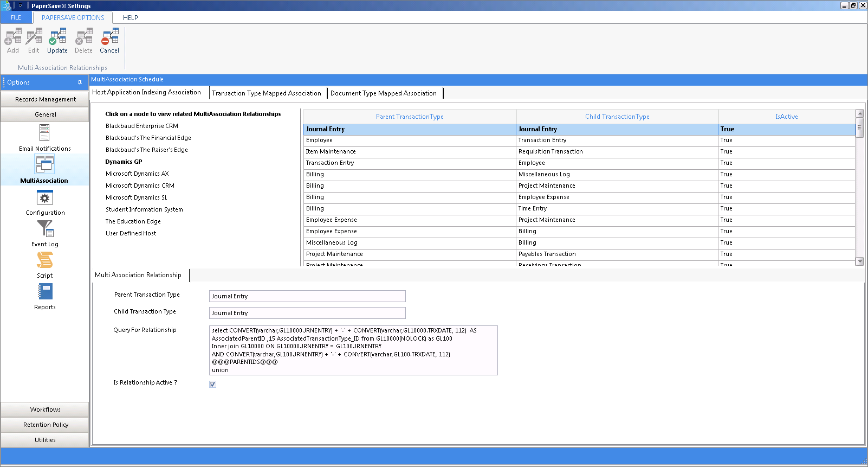The image size is (868, 467).
Task: Click the grid vertical scrollbar thumb
Action: [859, 128]
